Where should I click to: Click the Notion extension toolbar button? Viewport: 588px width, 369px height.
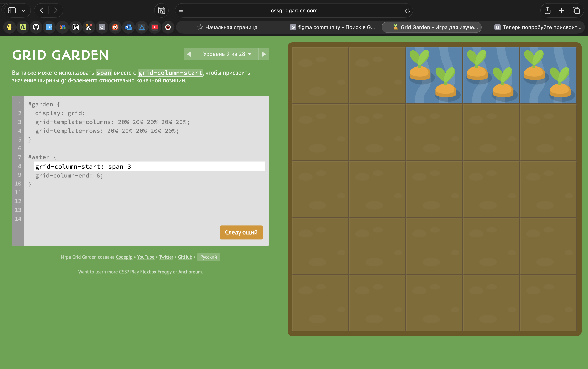pyautogui.click(x=161, y=10)
